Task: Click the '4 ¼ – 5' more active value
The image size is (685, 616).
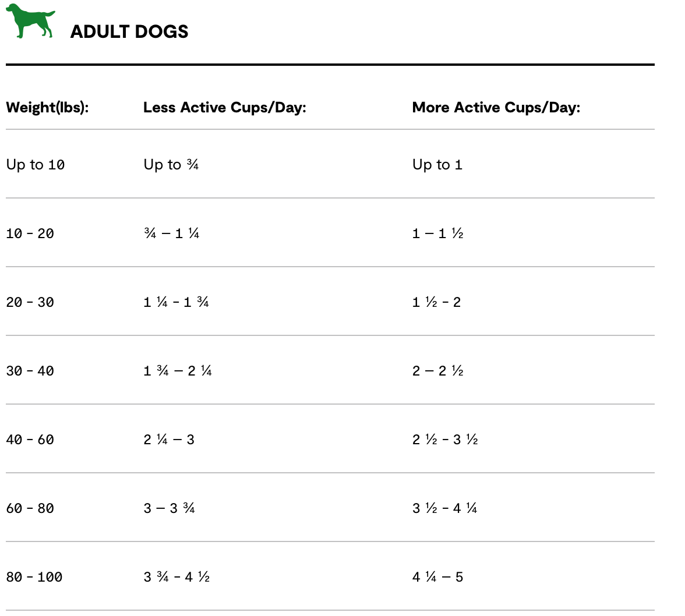Action: click(x=437, y=577)
